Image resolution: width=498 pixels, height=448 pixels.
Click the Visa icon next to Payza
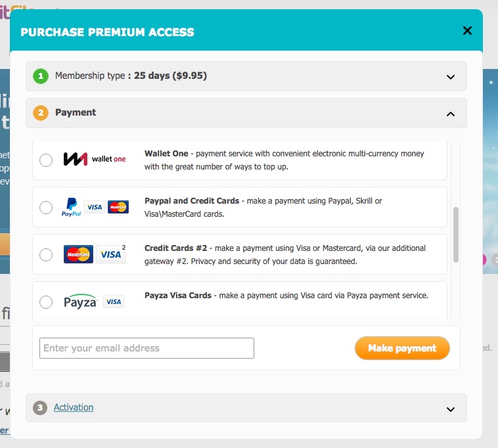click(114, 302)
